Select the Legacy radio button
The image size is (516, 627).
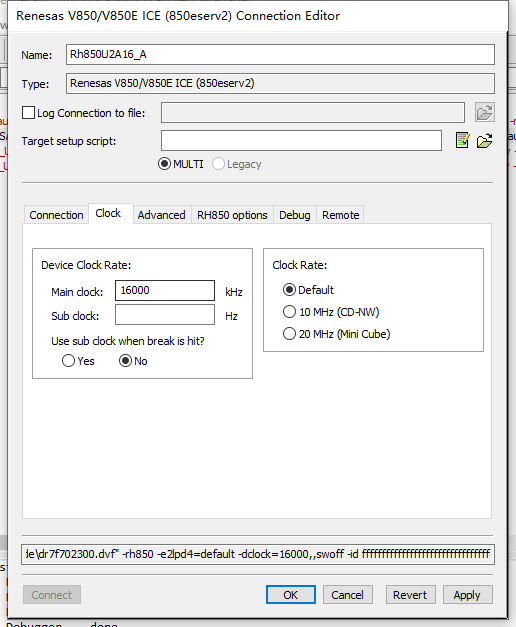tap(218, 164)
